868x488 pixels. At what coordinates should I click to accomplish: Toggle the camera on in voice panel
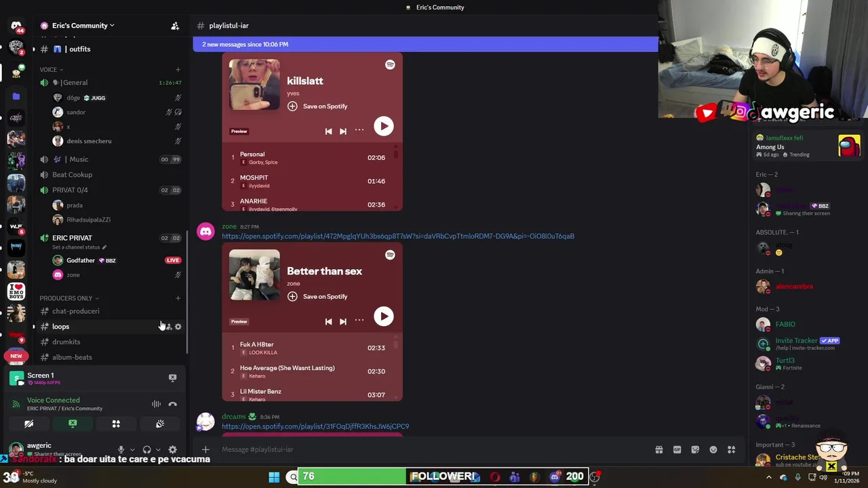pyautogui.click(x=28, y=424)
